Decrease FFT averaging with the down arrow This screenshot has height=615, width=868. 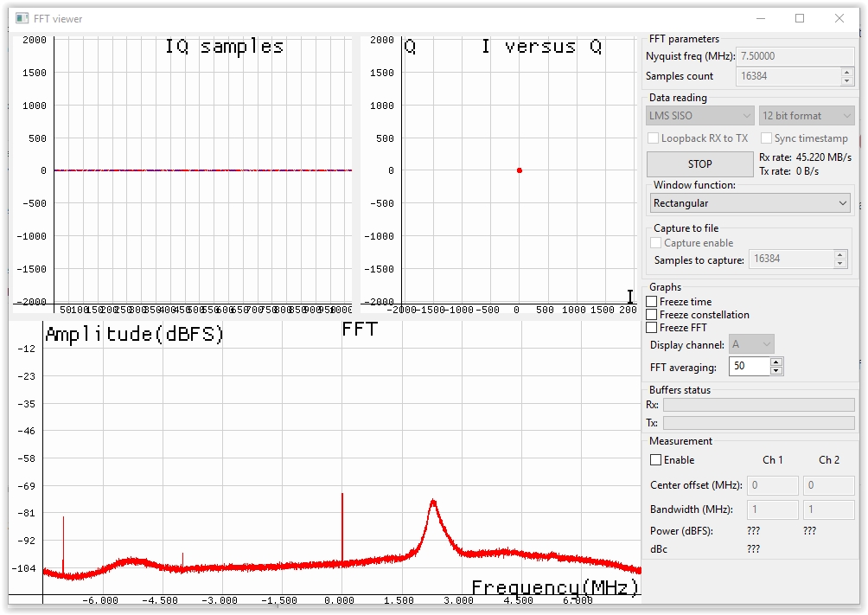776,371
